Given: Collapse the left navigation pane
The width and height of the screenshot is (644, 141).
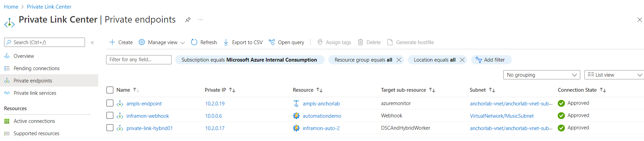Looking at the screenshot, I should tap(92, 42).
